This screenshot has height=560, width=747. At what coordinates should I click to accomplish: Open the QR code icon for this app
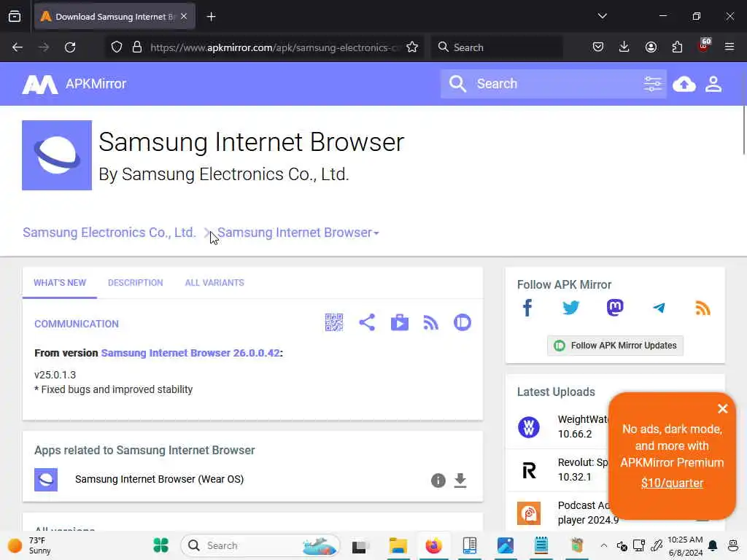point(334,322)
